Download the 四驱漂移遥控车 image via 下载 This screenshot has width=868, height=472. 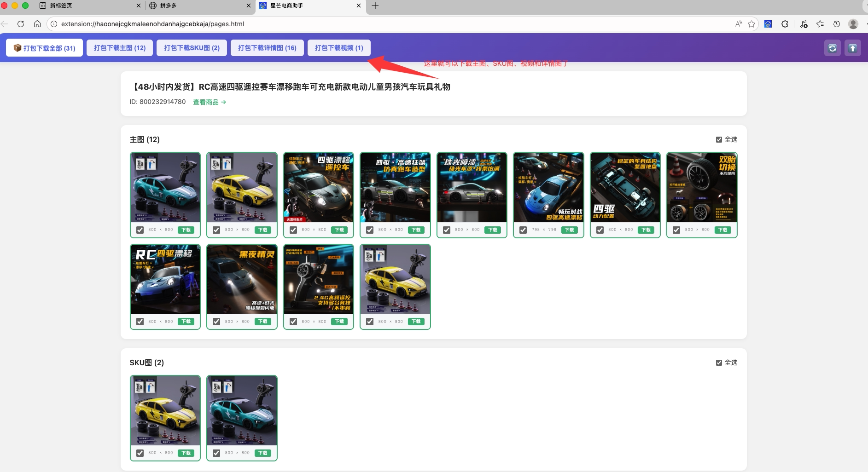pos(339,230)
